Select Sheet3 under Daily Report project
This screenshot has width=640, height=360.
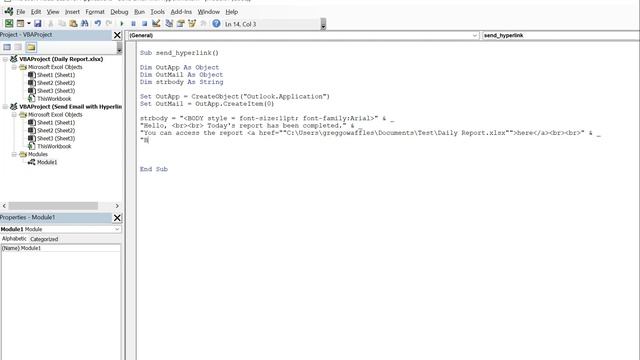click(x=56, y=91)
